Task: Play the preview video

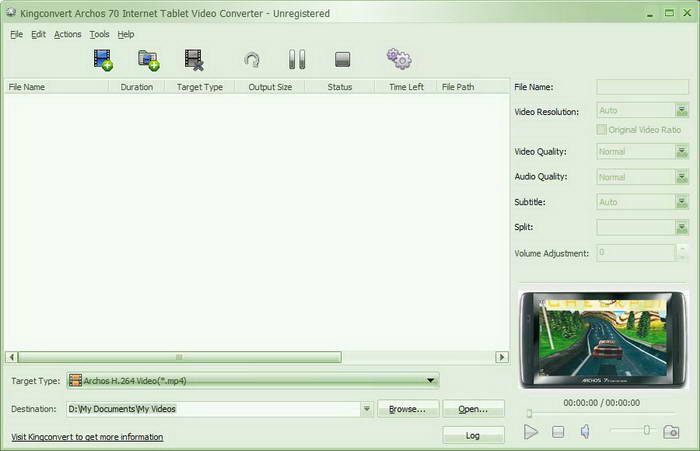Action: (x=531, y=432)
